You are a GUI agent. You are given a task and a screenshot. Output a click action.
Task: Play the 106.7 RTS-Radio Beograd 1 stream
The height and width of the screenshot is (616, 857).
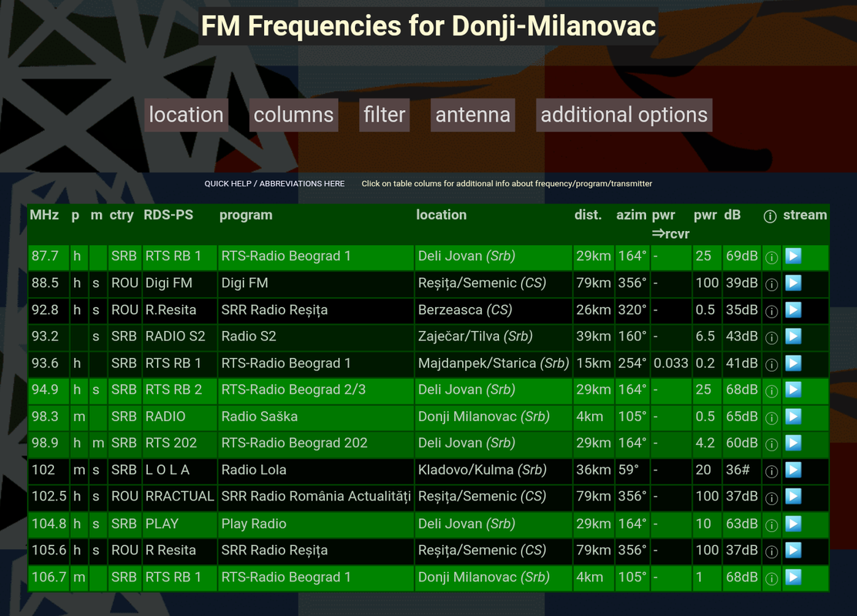pyautogui.click(x=793, y=577)
